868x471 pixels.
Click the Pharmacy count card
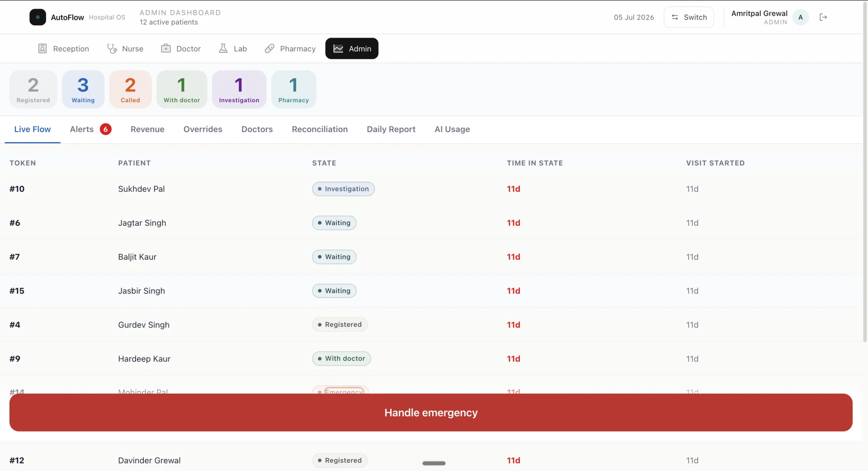click(x=293, y=89)
